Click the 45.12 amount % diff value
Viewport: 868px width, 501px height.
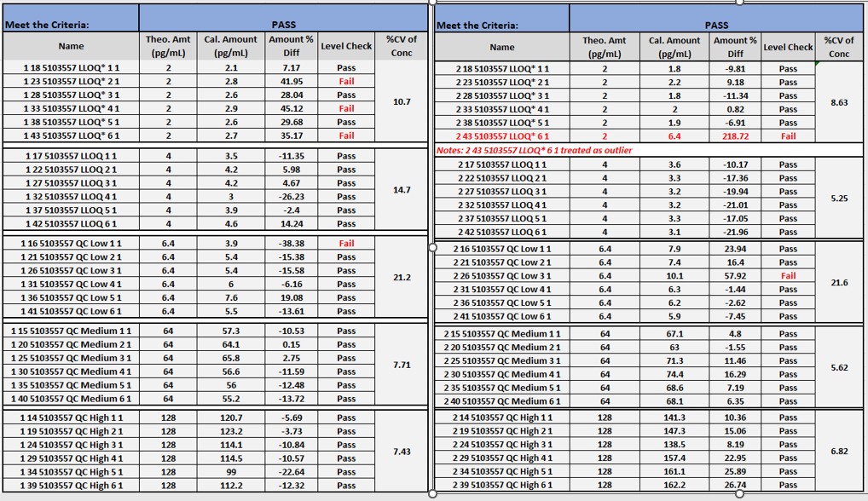click(292, 109)
